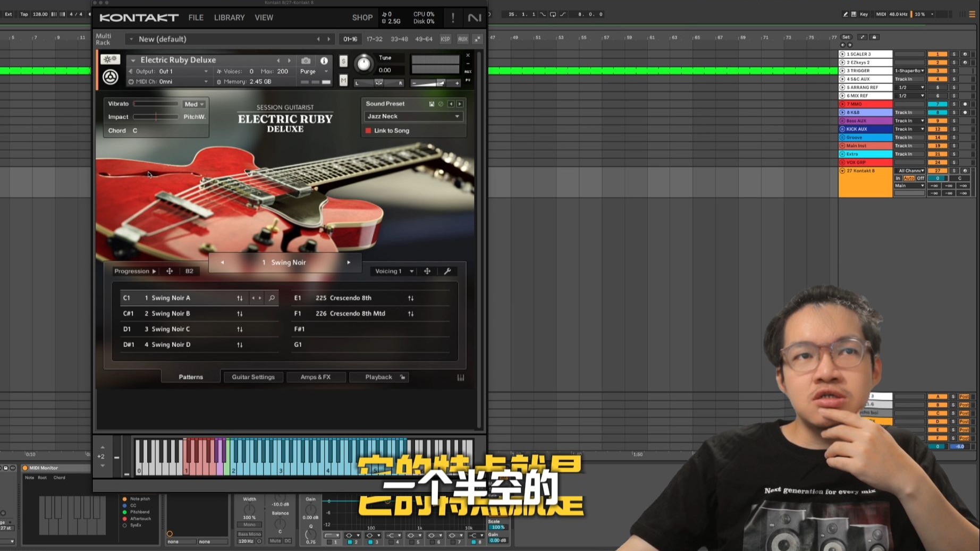The image size is (980, 551).
Task: Click the swap arrows icon on the Crescendo 8th row
Action: (x=411, y=298)
